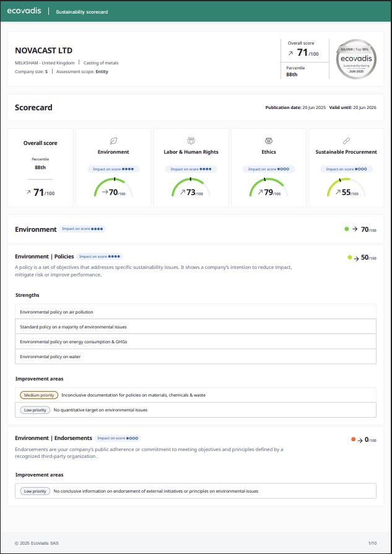
Task: Select the Environmental policy on water row
Action: [x=195, y=356]
